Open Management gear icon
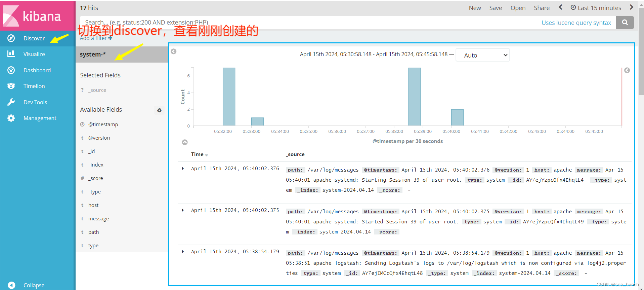This screenshot has height=290, width=644. click(x=11, y=118)
